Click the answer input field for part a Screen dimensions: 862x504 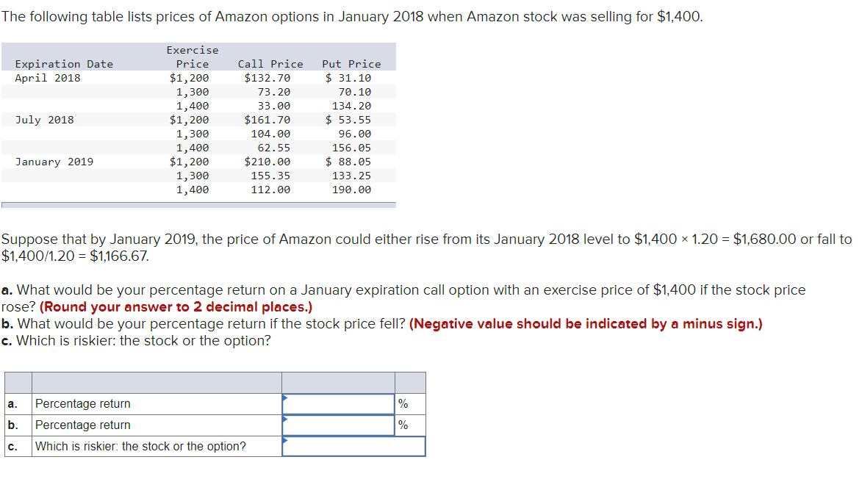tap(337, 403)
